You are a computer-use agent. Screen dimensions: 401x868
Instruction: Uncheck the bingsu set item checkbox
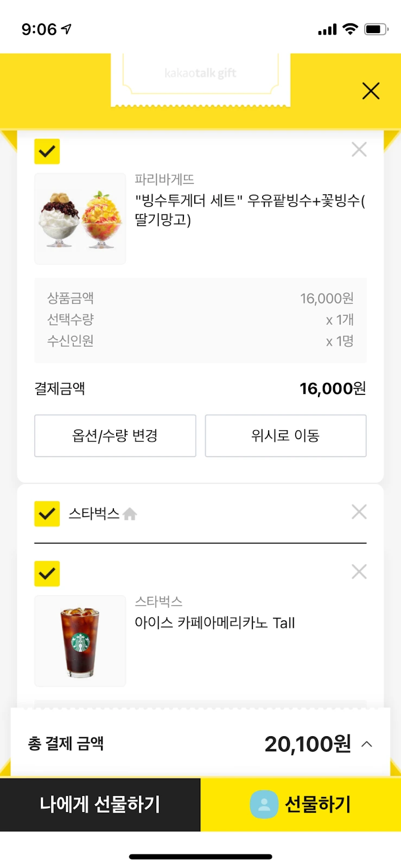[x=47, y=151]
